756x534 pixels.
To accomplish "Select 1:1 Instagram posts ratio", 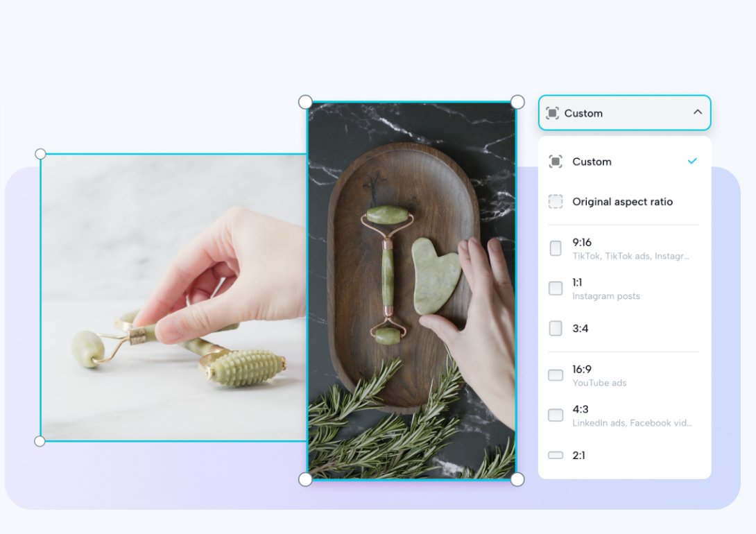I will pyautogui.click(x=624, y=288).
